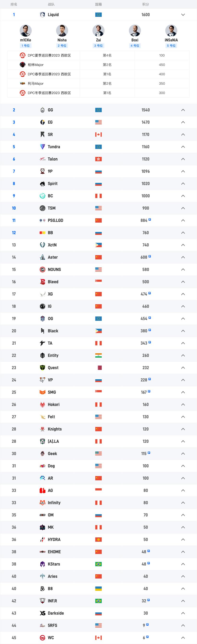Expand the Spirit team details
The image size is (197, 644).
point(183,183)
